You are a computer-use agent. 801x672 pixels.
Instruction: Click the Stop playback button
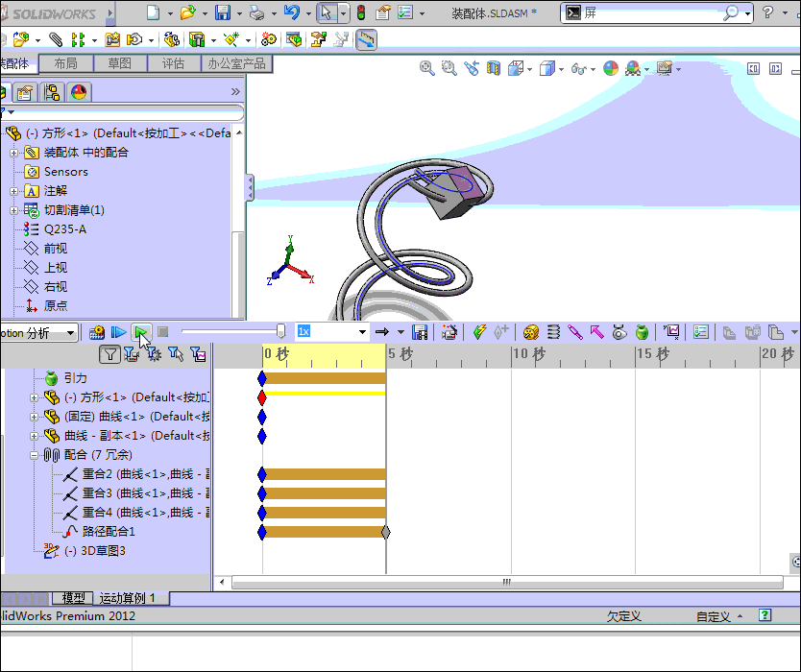(163, 332)
